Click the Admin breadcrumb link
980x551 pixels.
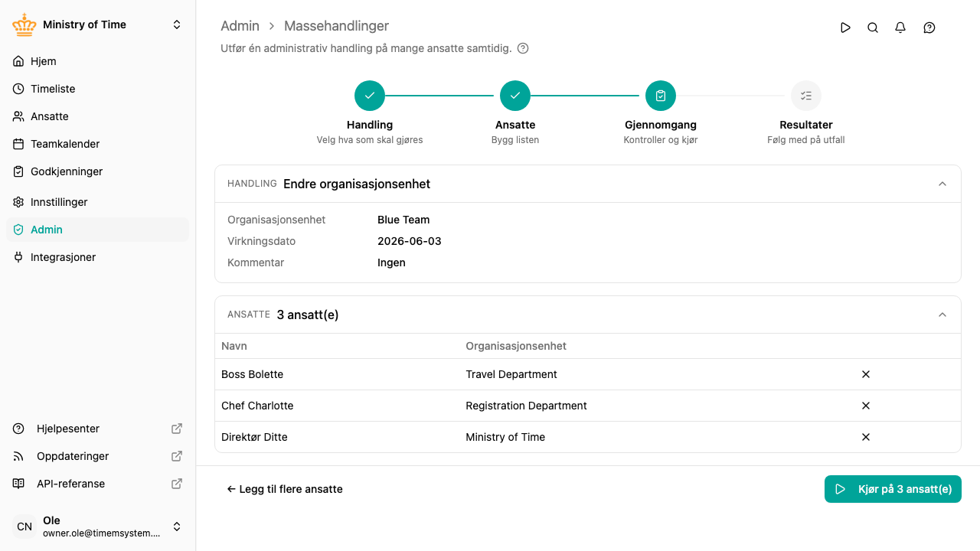pos(240,26)
